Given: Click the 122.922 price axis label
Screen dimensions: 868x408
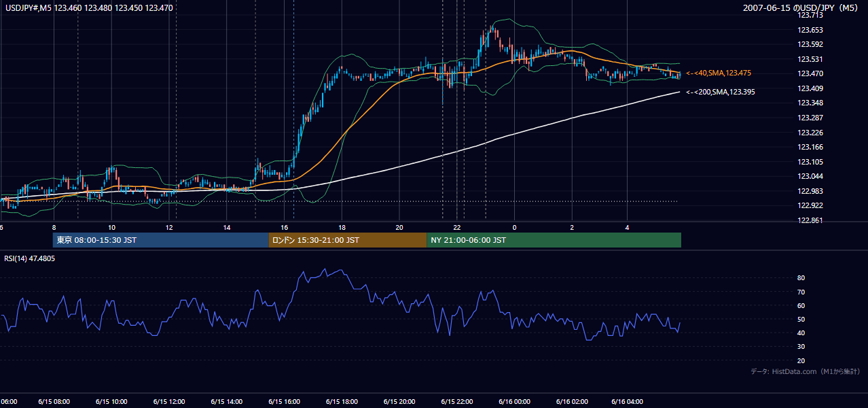Looking at the screenshot, I should 811,205.
